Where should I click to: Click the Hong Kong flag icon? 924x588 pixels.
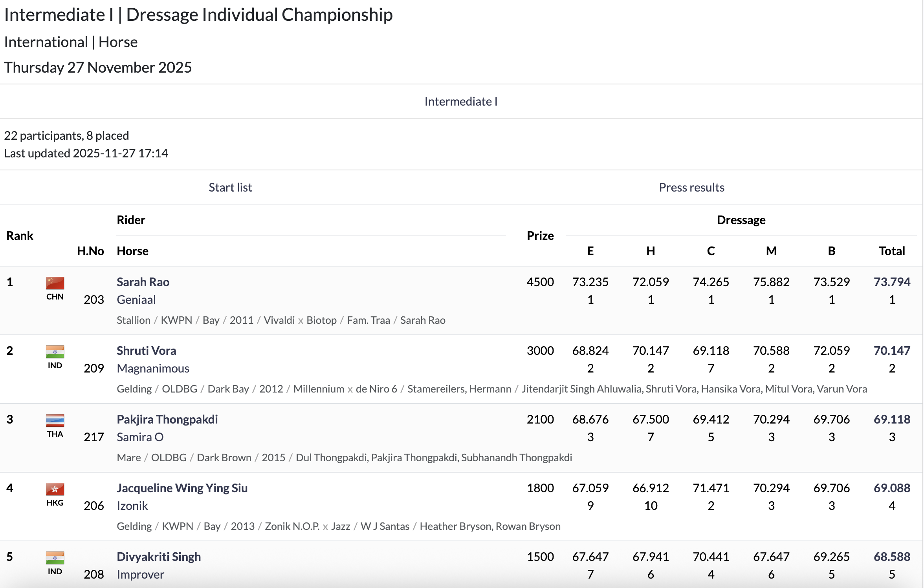point(55,489)
